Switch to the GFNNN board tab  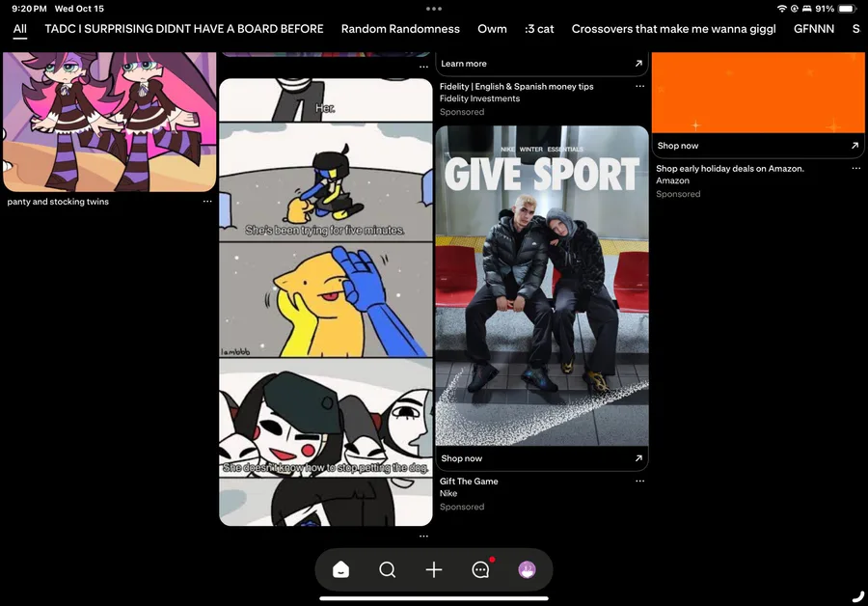pos(814,29)
